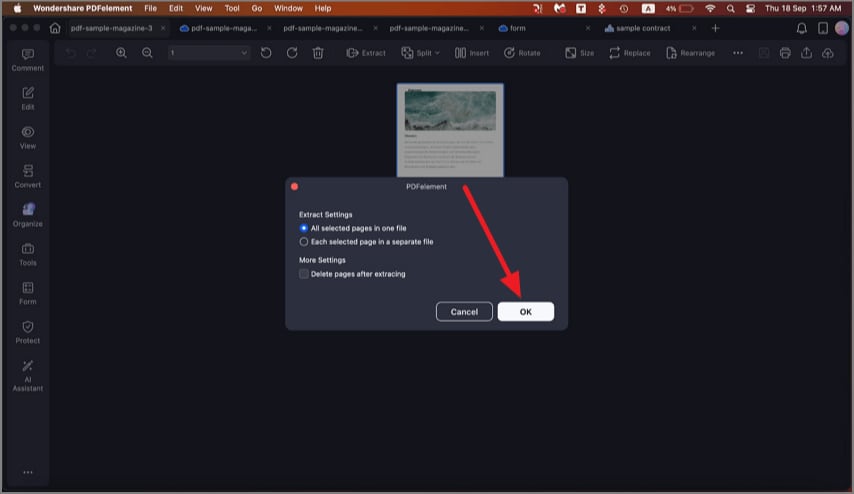Click the Rearrange toolbar button
The width and height of the screenshot is (854, 494).
click(x=690, y=53)
